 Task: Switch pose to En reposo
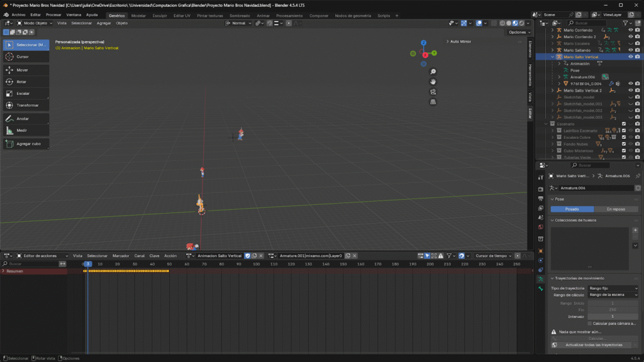pyautogui.click(x=615, y=209)
